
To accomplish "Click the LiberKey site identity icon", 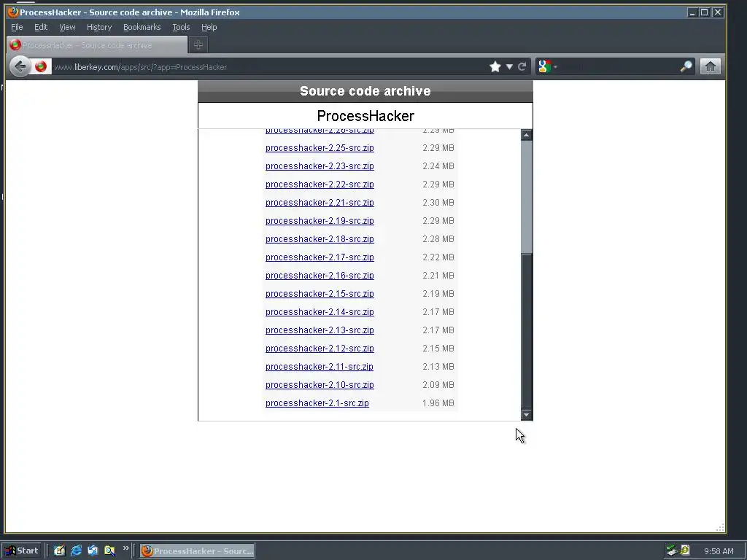I will pos(41,66).
